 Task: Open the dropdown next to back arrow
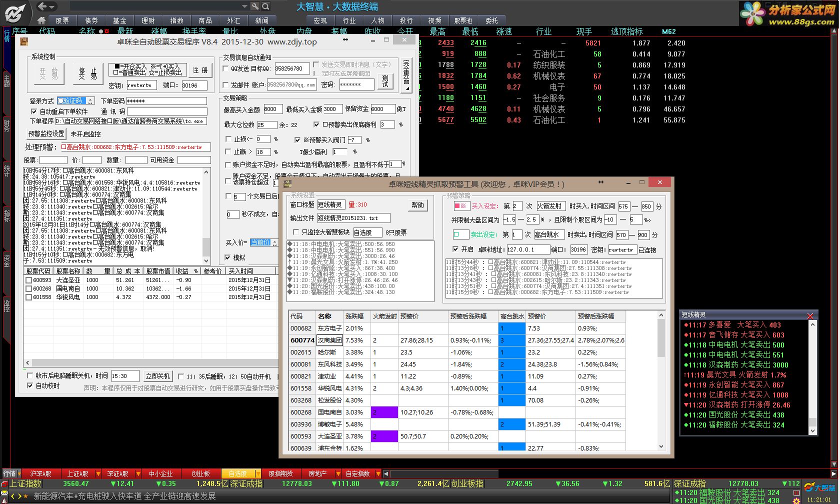point(52,6)
